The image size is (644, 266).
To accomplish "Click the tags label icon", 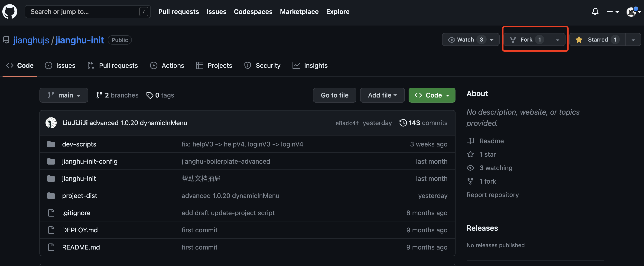I will tap(150, 95).
